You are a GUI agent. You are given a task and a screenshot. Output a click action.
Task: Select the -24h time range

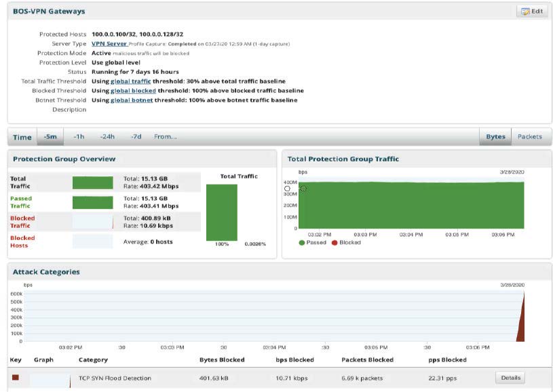107,136
